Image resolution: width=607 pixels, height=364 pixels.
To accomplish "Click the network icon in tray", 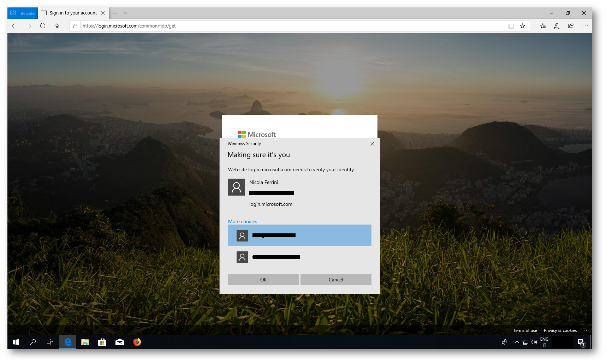I will click(x=525, y=342).
